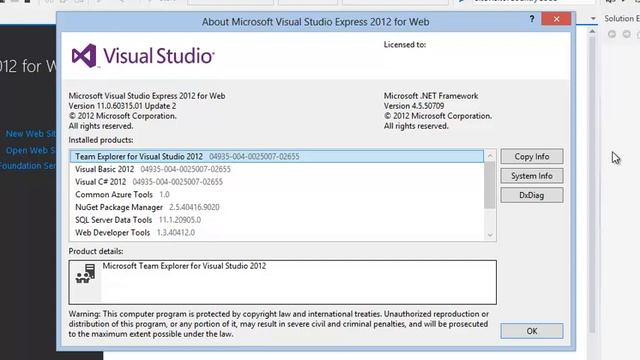Click the installed products scrollbar thumb
The image size is (640, 360).
pos(490,185)
